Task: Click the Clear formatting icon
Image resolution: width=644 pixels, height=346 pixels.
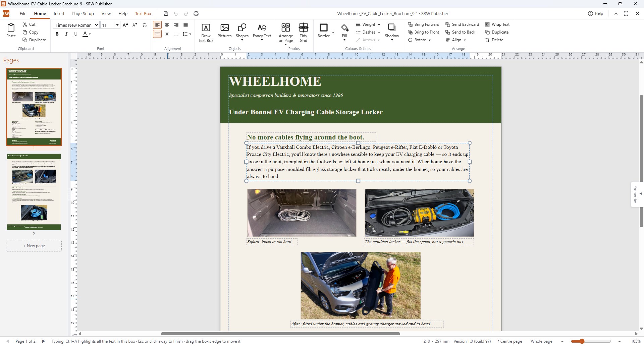Action: pyautogui.click(x=145, y=25)
